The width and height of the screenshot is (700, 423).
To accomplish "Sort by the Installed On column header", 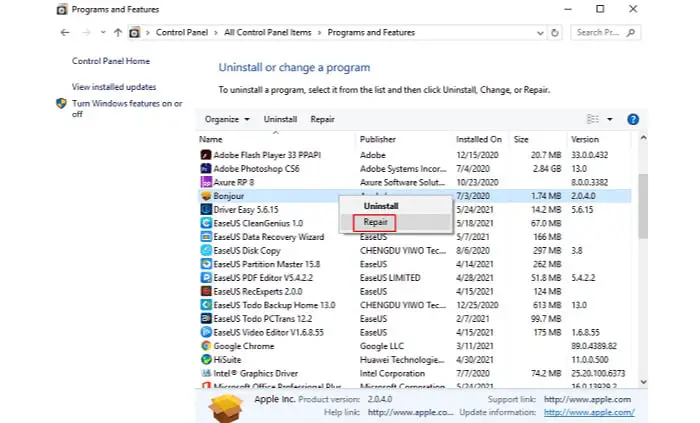I will pyautogui.click(x=479, y=139).
